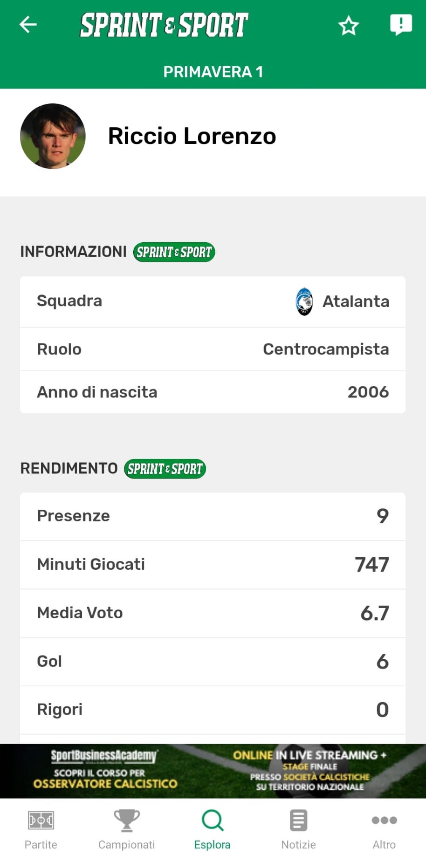The height and width of the screenshot is (868, 426).
Task: Tap the Campionati trophy icon
Action: pyautogui.click(x=126, y=821)
